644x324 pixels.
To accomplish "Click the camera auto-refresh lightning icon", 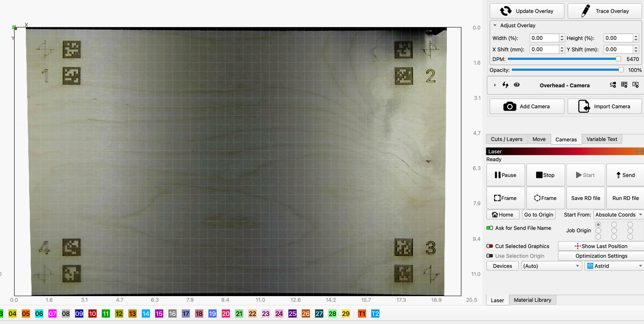I will (x=505, y=85).
